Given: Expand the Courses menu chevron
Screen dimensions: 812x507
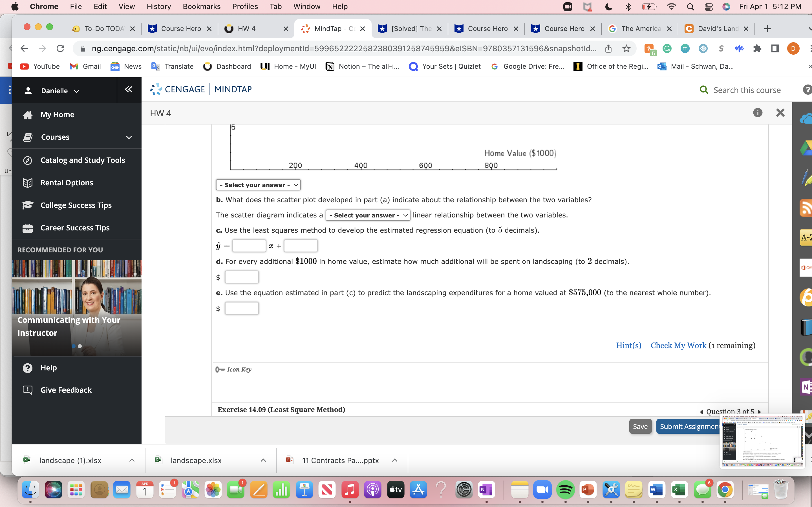Looking at the screenshot, I should [129, 137].
